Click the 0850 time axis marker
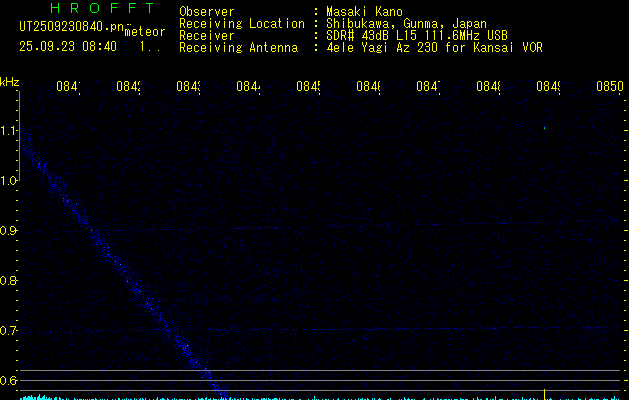This screenshot has width=629, height=400. 609,87
